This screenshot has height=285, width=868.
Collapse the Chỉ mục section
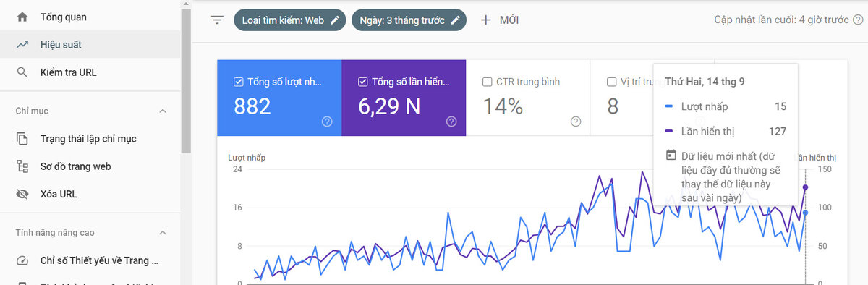(163, 111)
